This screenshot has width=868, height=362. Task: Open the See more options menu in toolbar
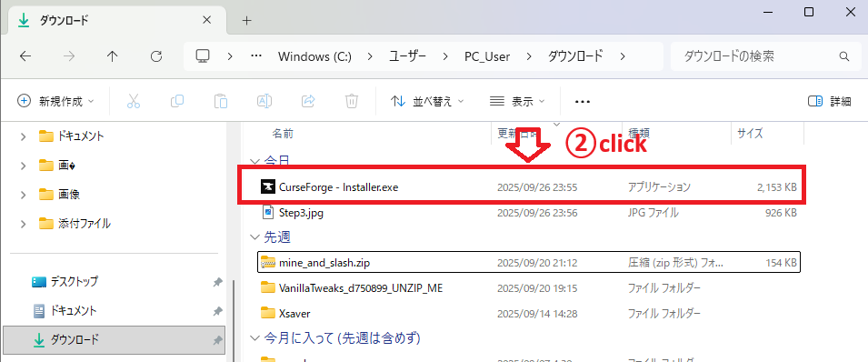pos(583,102)
